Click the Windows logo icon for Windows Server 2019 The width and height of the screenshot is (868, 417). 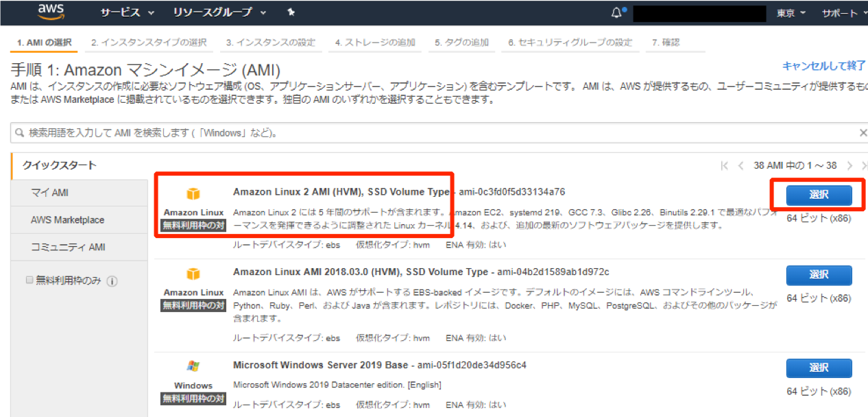194,366
